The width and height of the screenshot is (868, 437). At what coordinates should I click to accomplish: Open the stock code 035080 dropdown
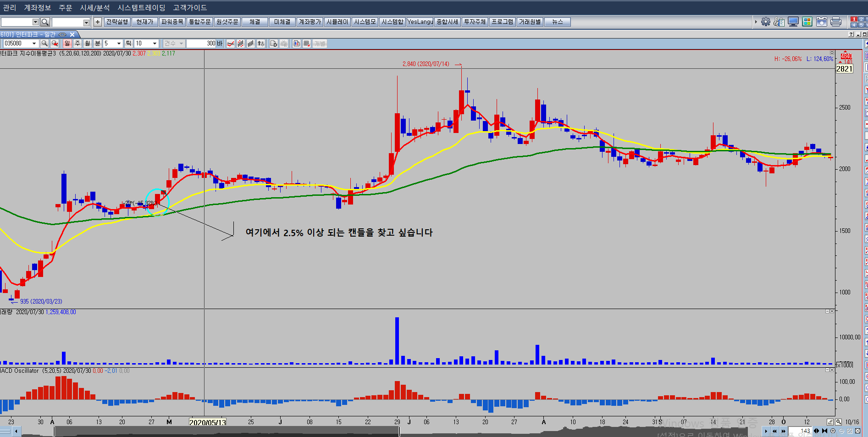(34, 43)
